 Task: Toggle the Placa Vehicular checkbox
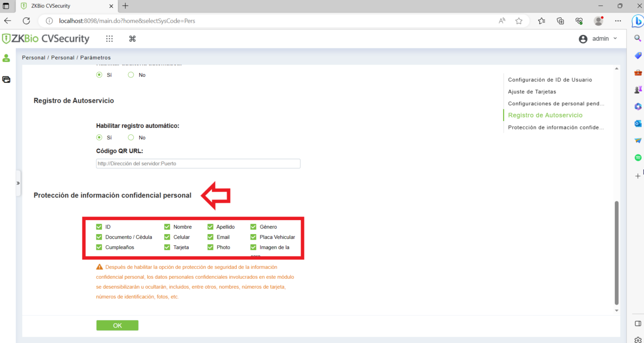click(x=253, y=237)
